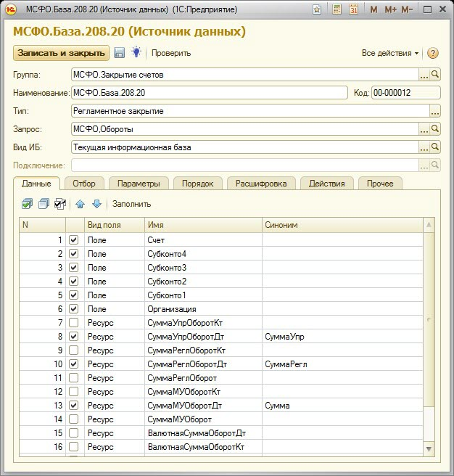The height and width of the screenshot is (476, 454).
Task: Uncheck the Счет field row checkbox
Action: (x=73, y=239)
